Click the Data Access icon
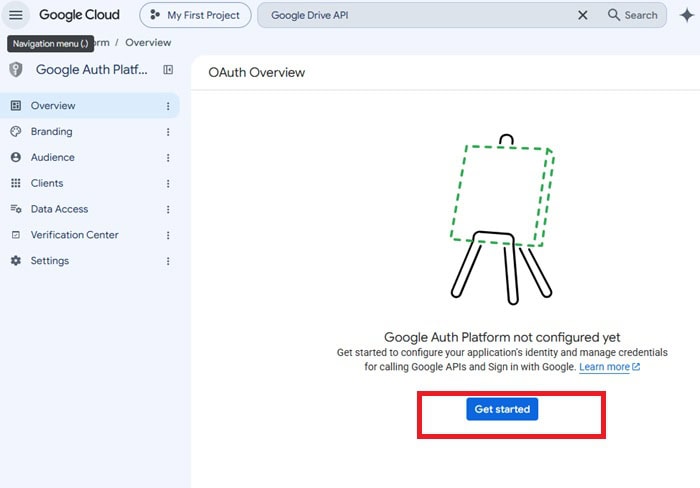 click(16, 209)
